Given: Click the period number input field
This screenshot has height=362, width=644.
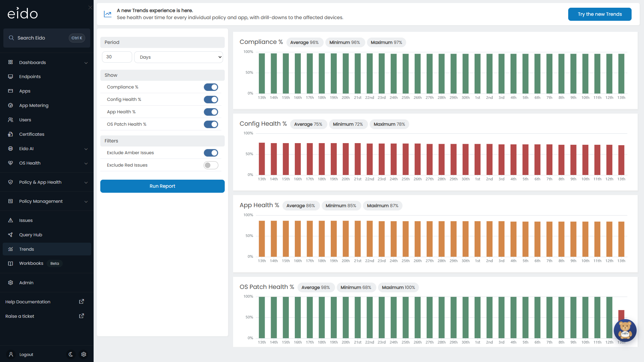Looking at the screenshot, I should [x=117, y=57].
